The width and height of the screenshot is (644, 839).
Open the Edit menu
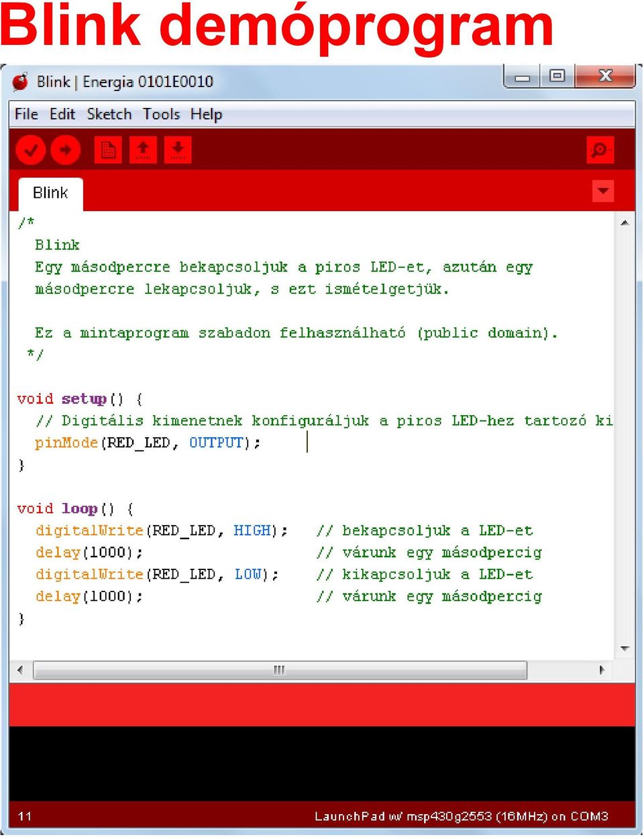pos(62,114)
